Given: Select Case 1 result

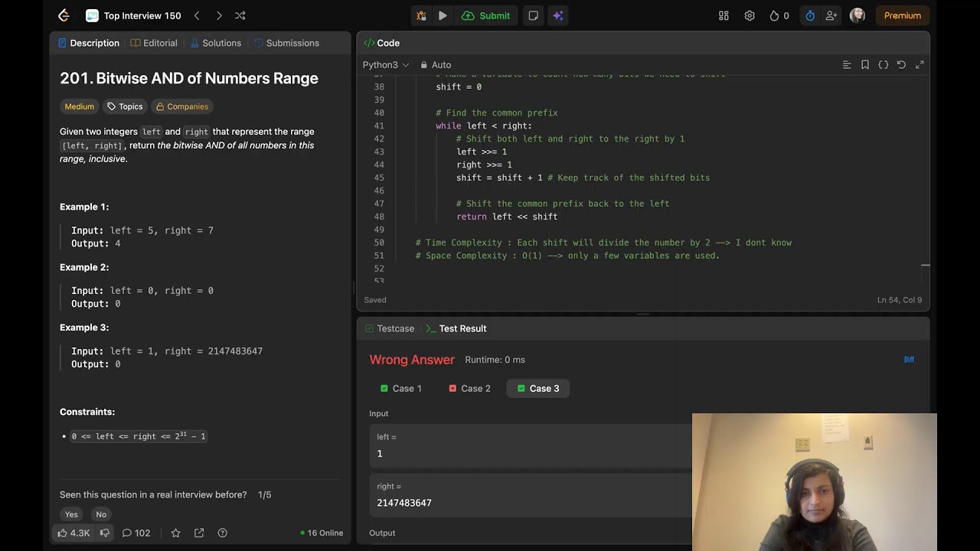Looking at the screenshot, I should tap(401, 389).
